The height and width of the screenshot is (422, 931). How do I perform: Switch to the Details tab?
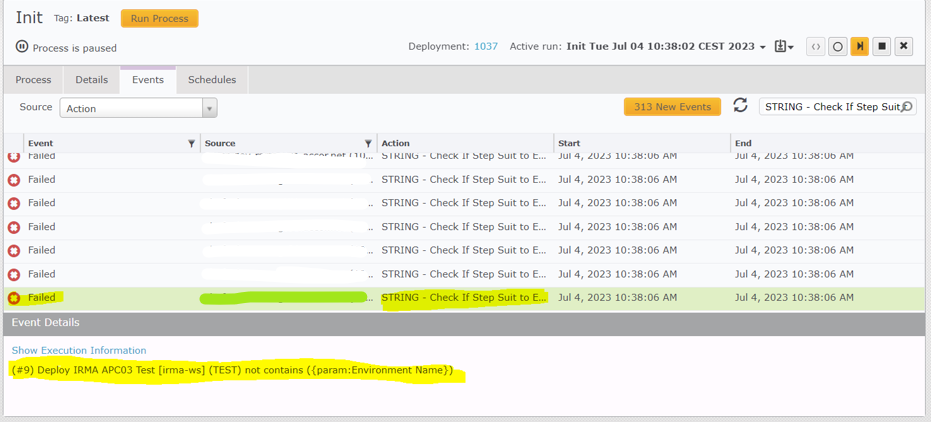[x=91, y=80]
